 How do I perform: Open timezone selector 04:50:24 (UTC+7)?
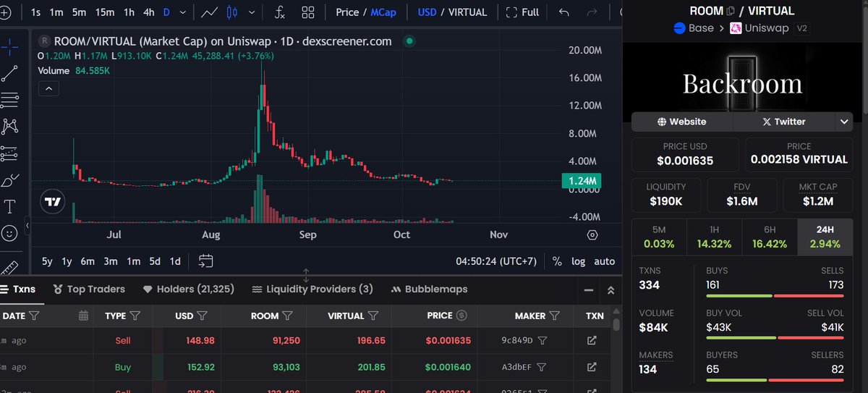[x=496, y=261]
